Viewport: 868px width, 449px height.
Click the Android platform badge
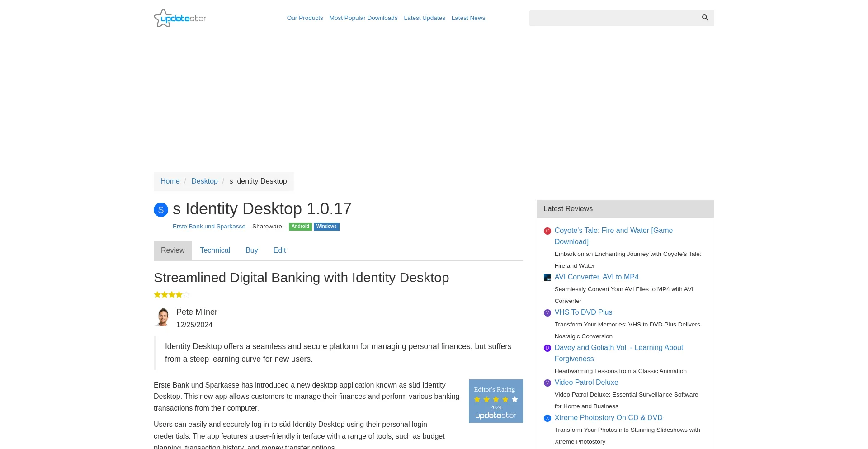click(300, 227)
